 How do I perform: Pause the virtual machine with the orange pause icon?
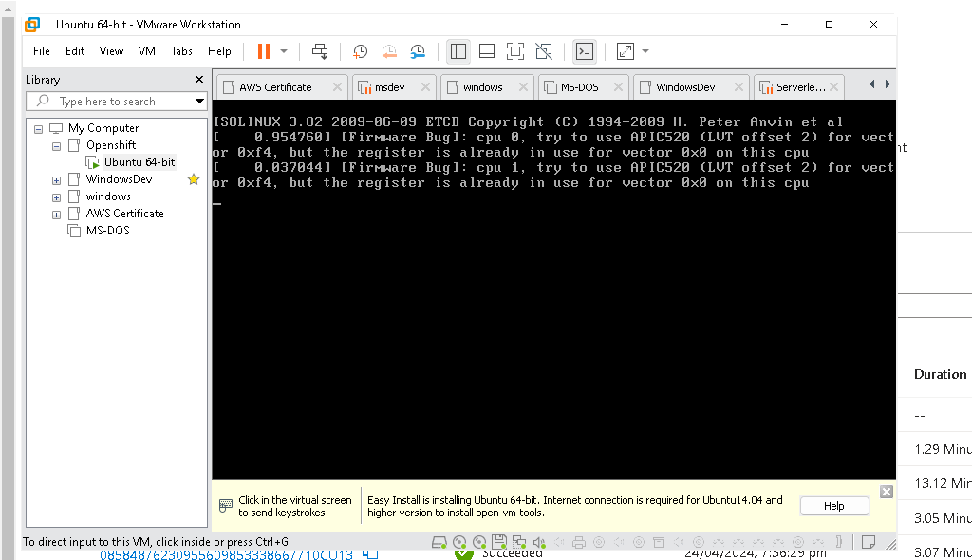click(264, 51)
